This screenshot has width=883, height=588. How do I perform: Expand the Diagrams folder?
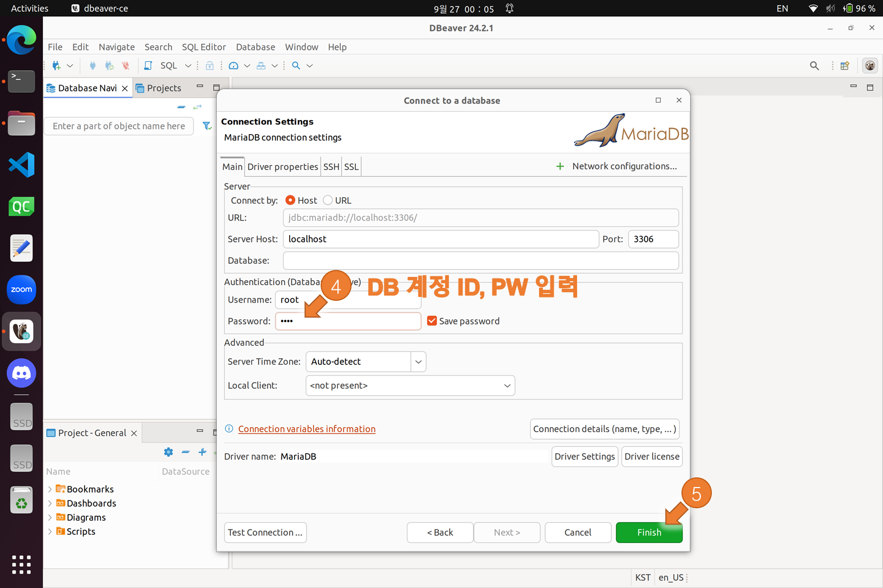[50, 517]
